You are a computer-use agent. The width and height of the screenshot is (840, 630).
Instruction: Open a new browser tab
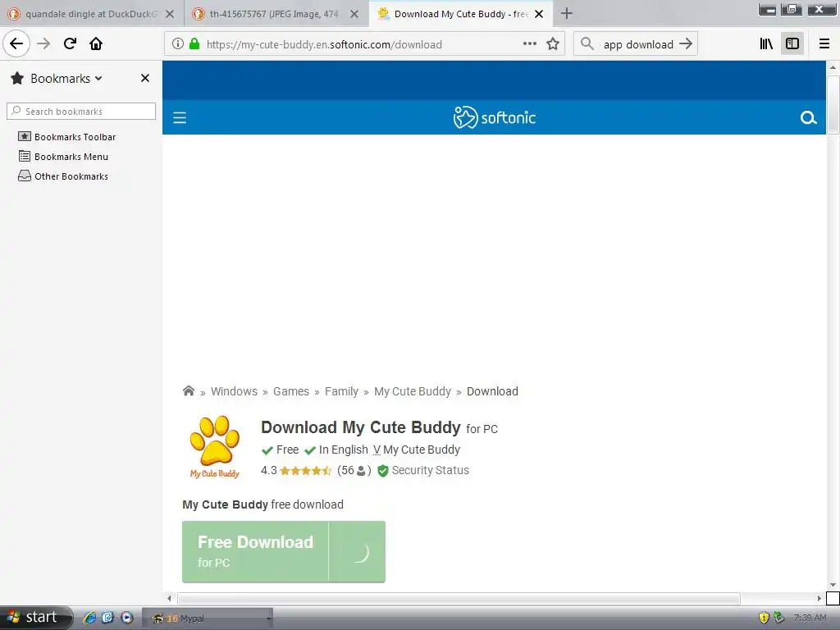click(567, 14)
